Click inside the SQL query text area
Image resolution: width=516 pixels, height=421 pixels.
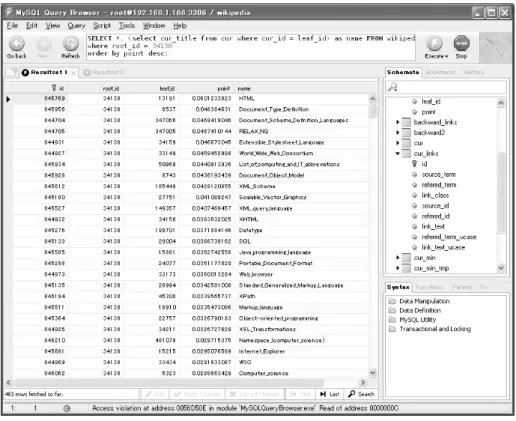pos(251,47)
